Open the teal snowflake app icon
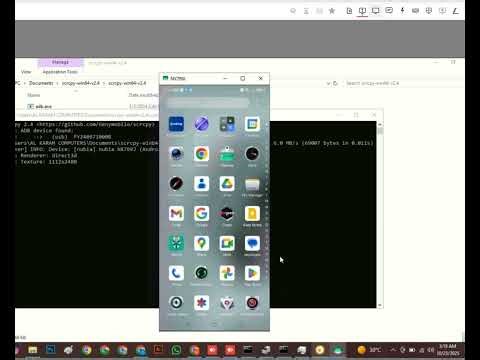Image resolution: width=480 pixels, height=360 pixels. click(x=176, y=243)
